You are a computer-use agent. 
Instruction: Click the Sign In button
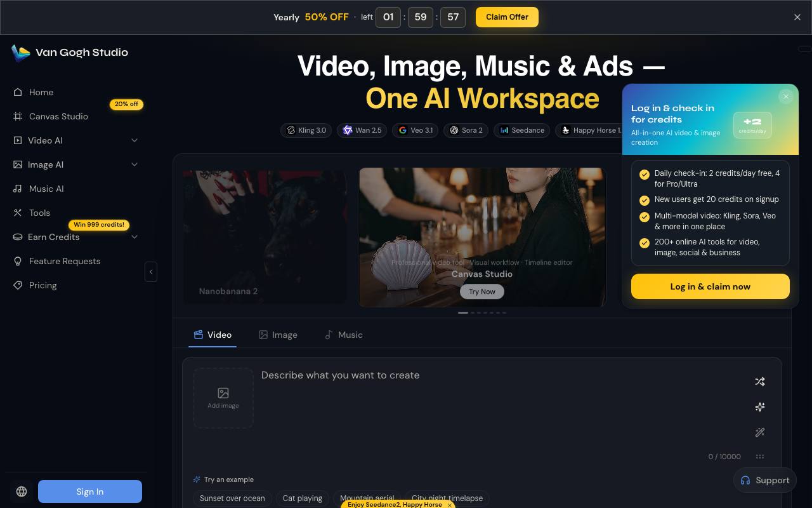pyautogui.click(x=90, y=491)
